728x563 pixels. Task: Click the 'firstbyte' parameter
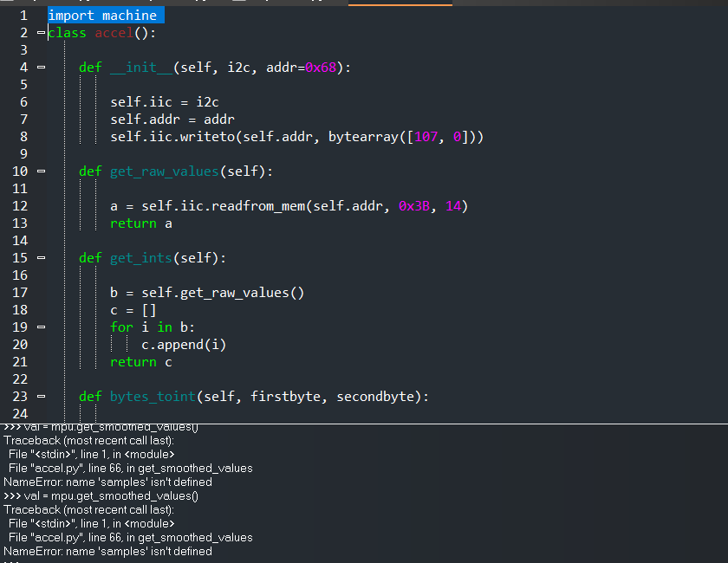pyautogui.click(x=285, y=397)
